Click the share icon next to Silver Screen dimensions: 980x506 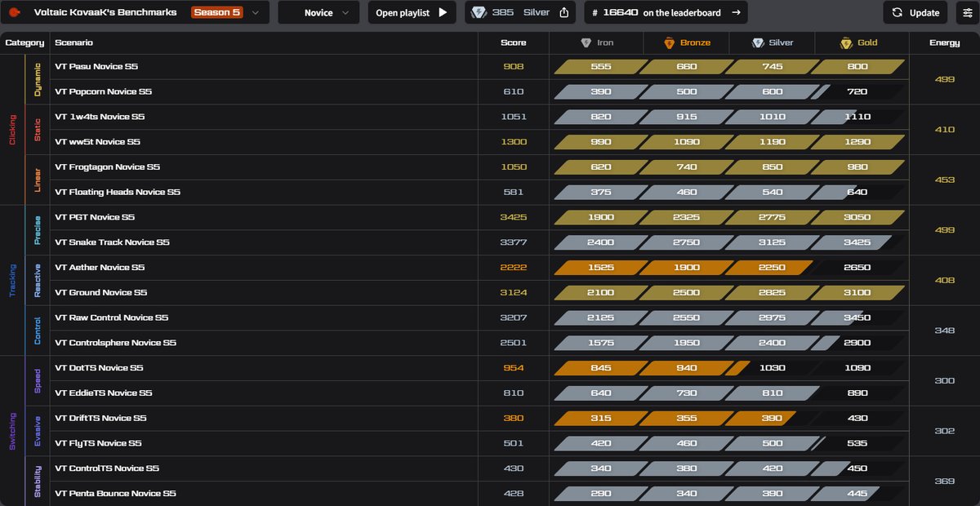(x=563, y=12)
